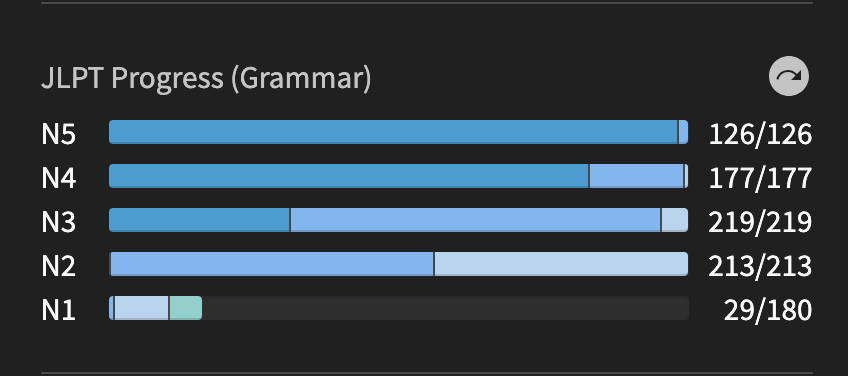Click the JLPT Progress (Grammar) heading
Viewport: 848px width, 376px height.
point(207,78)
